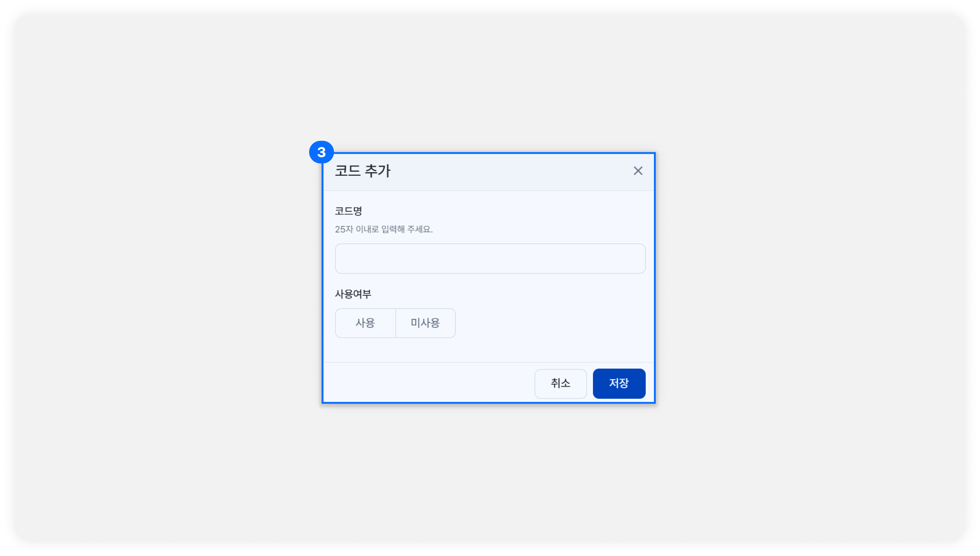
Task: Close the 코드 추가 dialog with X icon
Action: point(638,171)
